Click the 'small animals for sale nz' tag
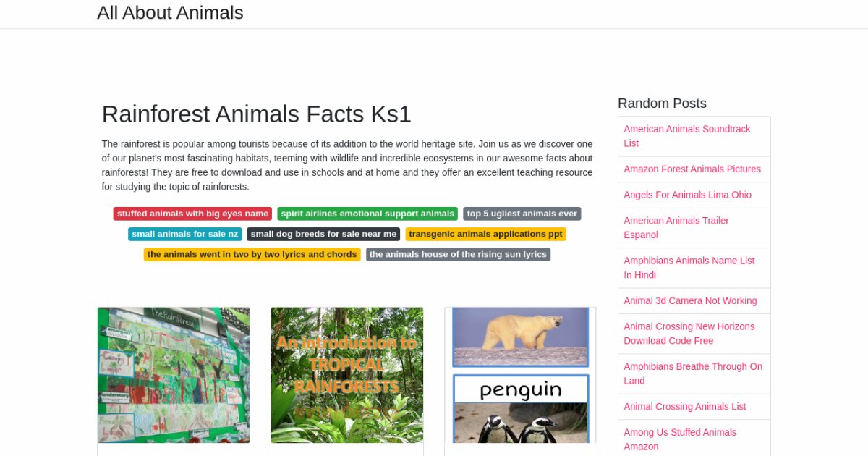Viewport: 868px width, 456px height. coord(184,234)
